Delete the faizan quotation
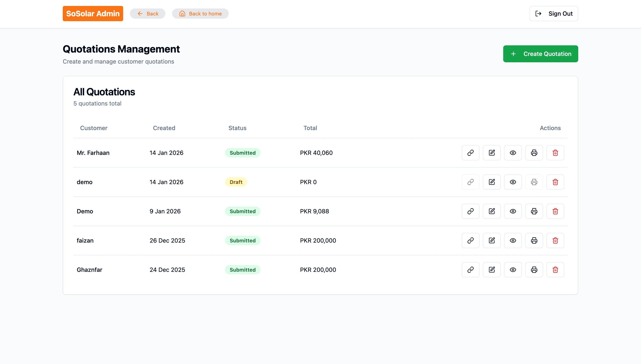Image resolution: width=641 pixels, height=364 pixels. point(555,240)
